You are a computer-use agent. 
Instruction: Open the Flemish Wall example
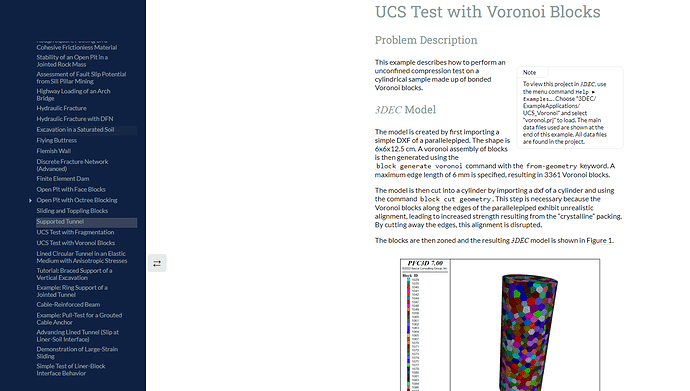tap(54, 151)
